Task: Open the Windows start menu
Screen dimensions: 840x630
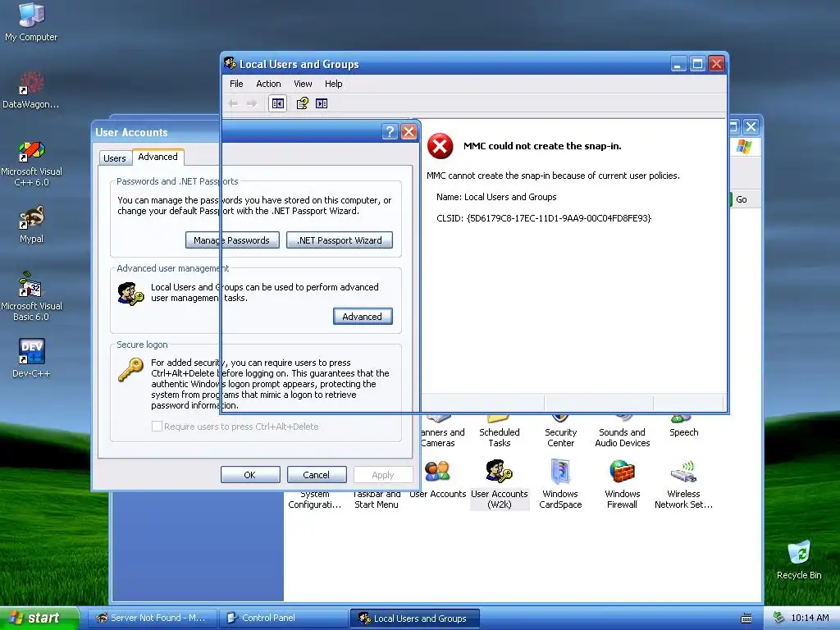Action: 39,618
